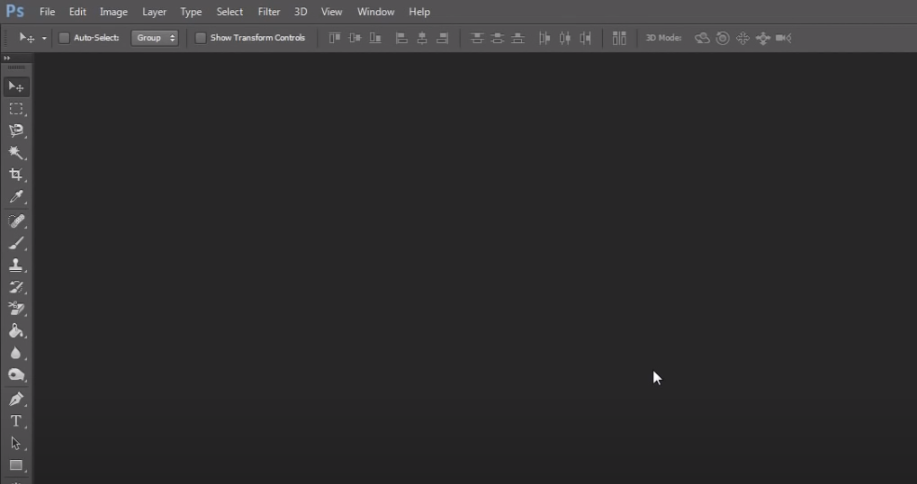Click Auto-Align Layers icon

point(619,38)
